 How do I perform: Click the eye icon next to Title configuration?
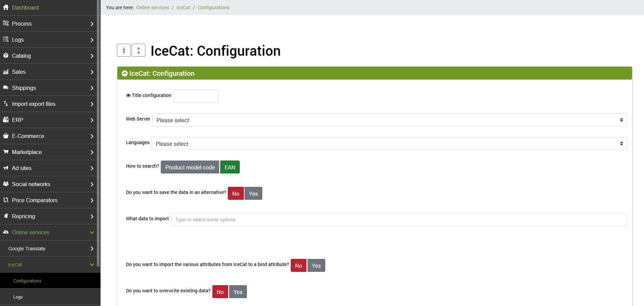128,96
